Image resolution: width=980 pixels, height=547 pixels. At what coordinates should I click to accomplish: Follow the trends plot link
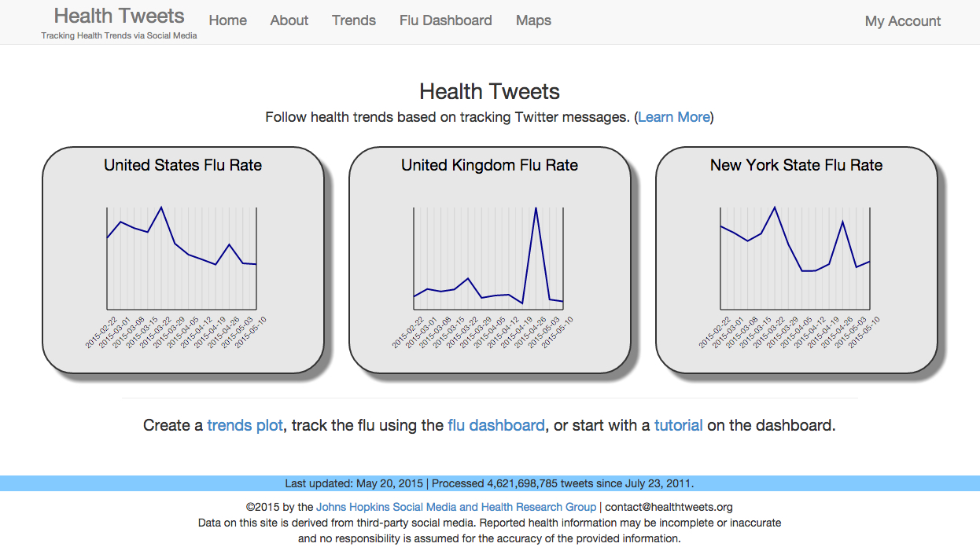(245, 425)
